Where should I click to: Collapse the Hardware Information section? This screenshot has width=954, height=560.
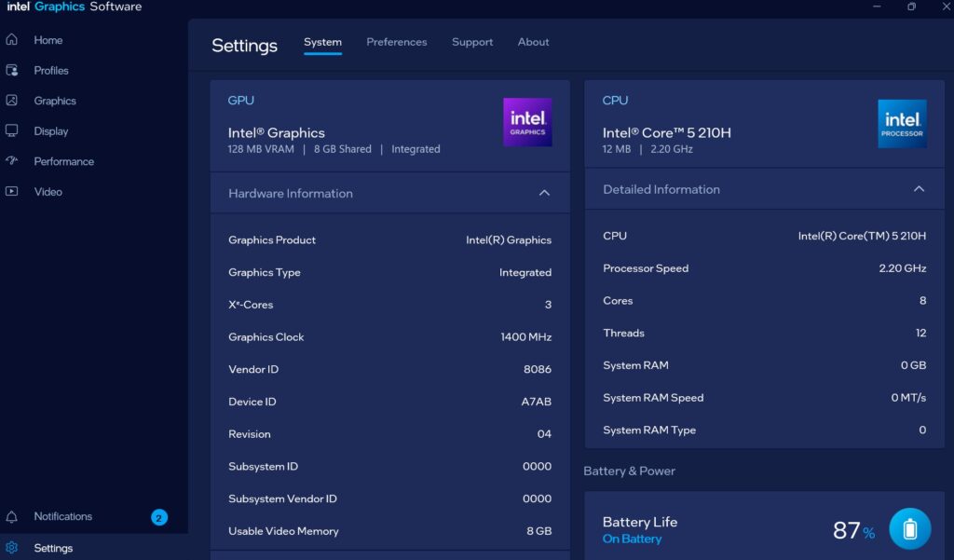544,193
